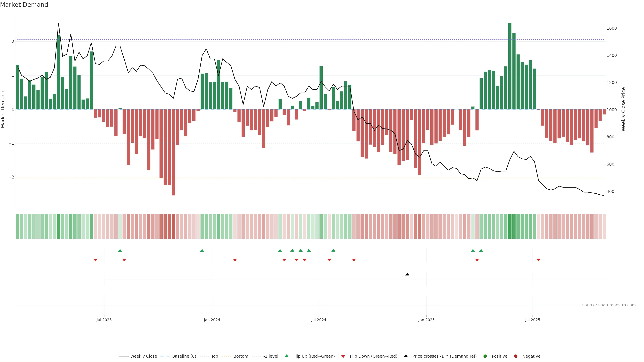Click the first green flip-up marker after Jul 2023

120,250
